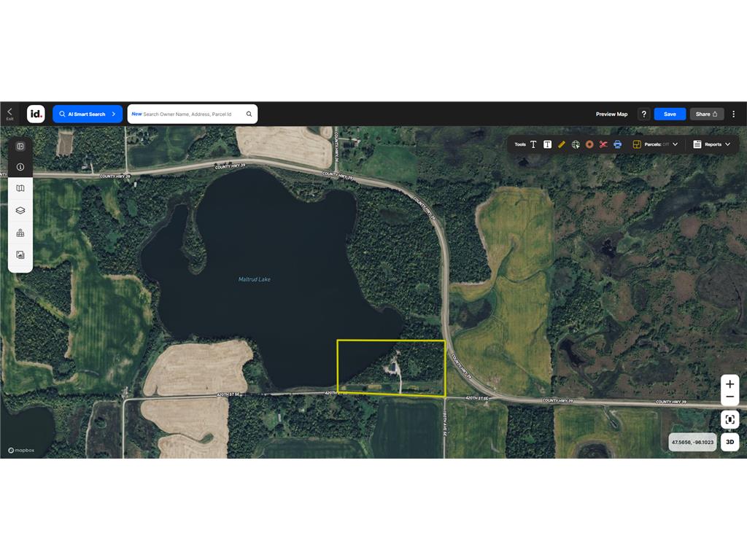Open the three-dot more options menu
747x560 pixels.
(x=734, y=114)
